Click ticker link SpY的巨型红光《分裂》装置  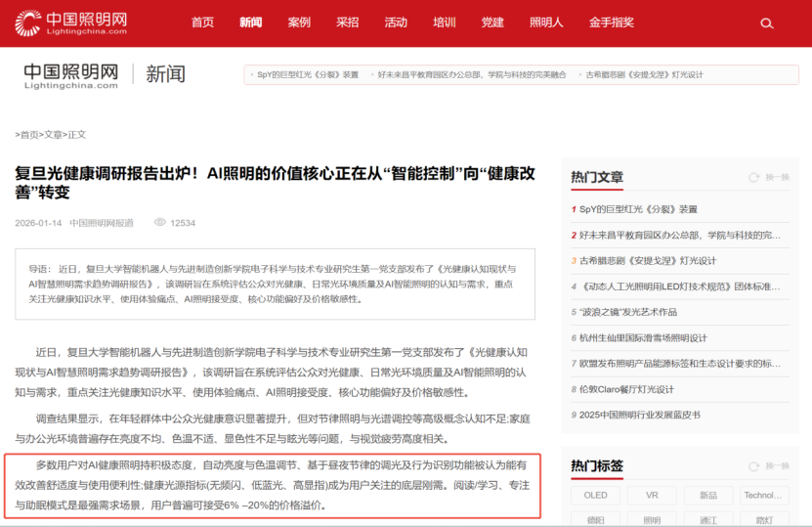tap(308, 74)
